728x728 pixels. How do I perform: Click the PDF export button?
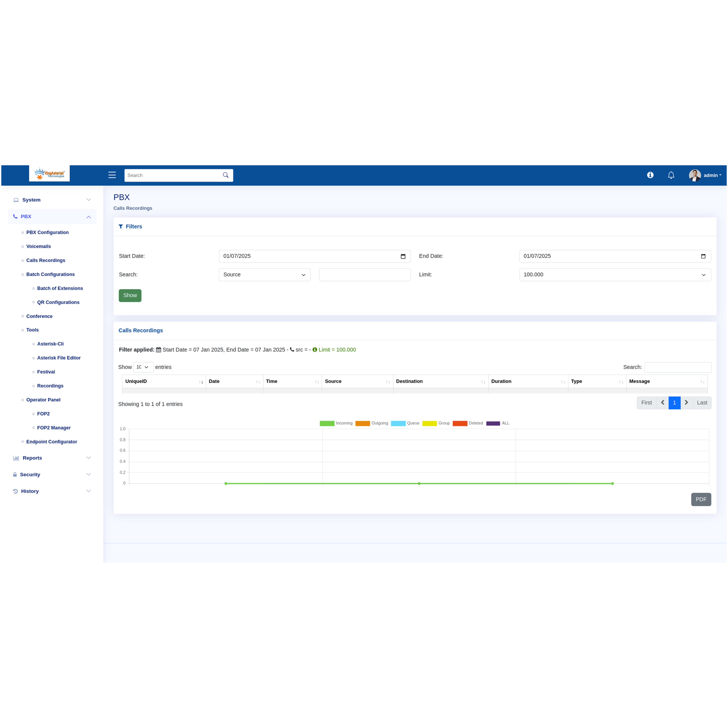tap(701, 499)
